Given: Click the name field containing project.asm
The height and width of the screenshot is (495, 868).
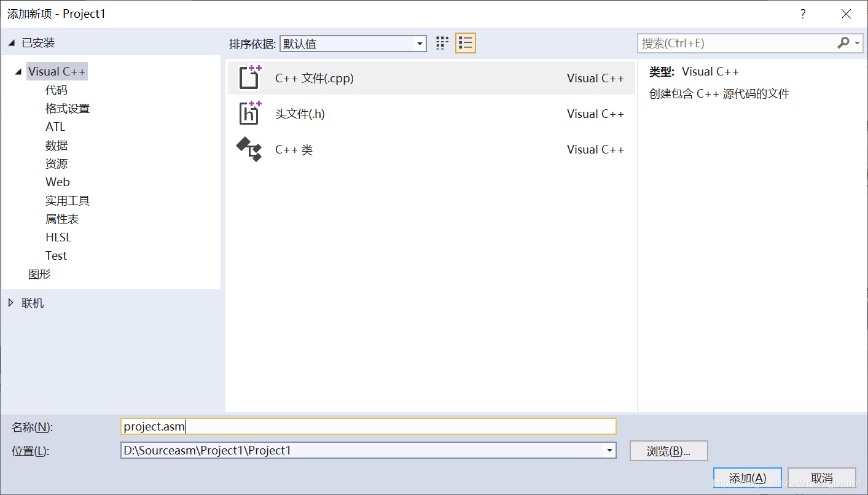Looking at the screenshot, I should 369,426.
